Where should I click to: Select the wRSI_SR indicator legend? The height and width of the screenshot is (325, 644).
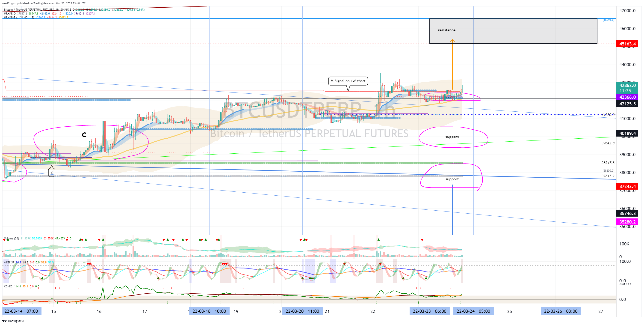[29, 262]
